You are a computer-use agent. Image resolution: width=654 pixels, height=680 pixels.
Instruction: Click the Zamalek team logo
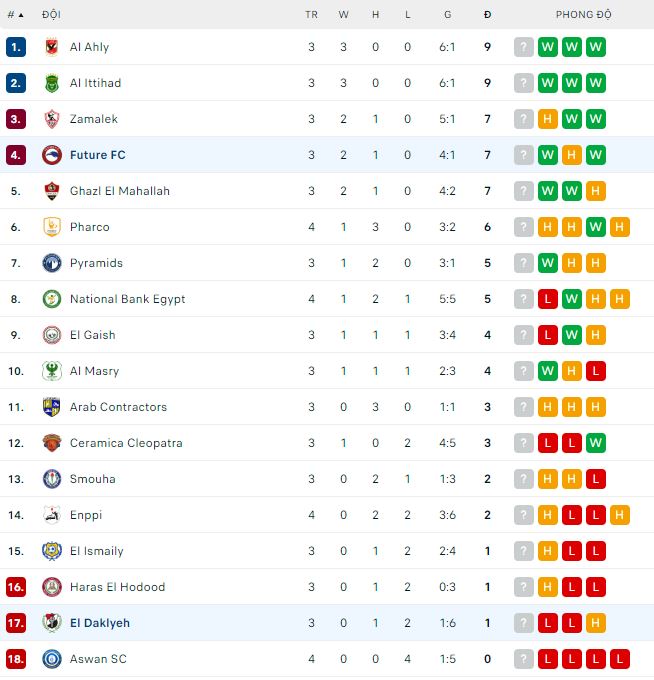coord(51,119)
